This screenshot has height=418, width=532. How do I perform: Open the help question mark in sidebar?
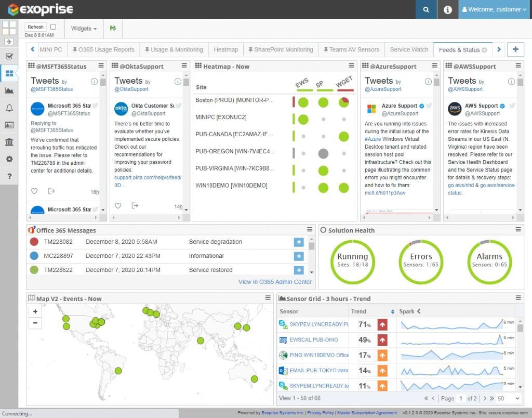pos(9,176)
